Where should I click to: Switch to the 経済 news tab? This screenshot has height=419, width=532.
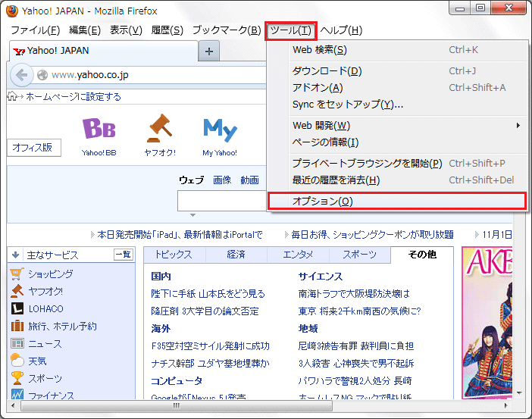coord(236,255)
